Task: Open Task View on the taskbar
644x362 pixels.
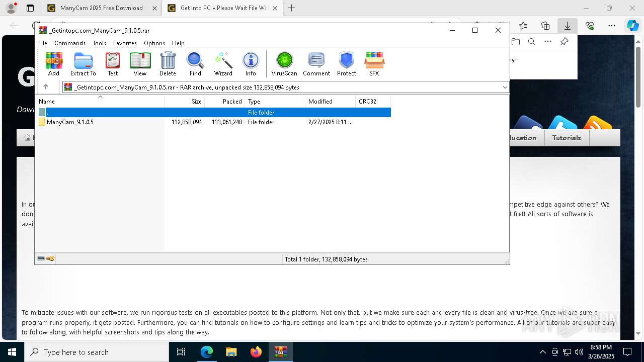Action: pyautogui.click(x=181, y=352)
